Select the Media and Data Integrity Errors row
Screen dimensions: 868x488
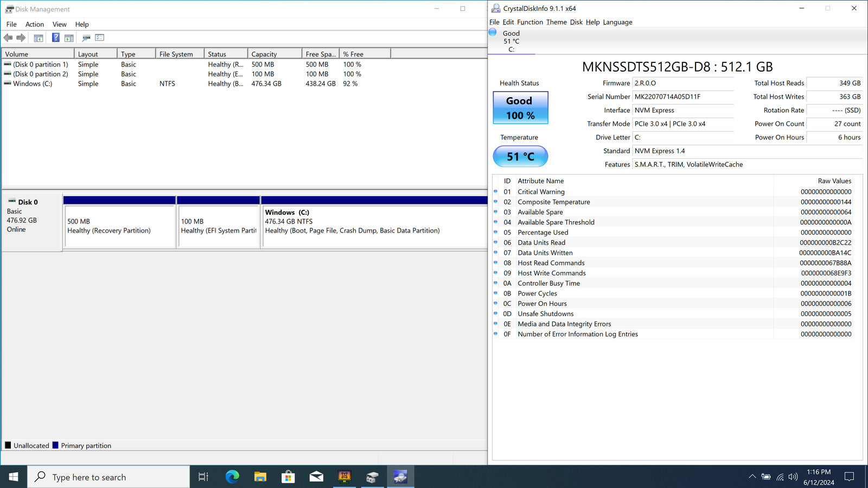point(673,324)
